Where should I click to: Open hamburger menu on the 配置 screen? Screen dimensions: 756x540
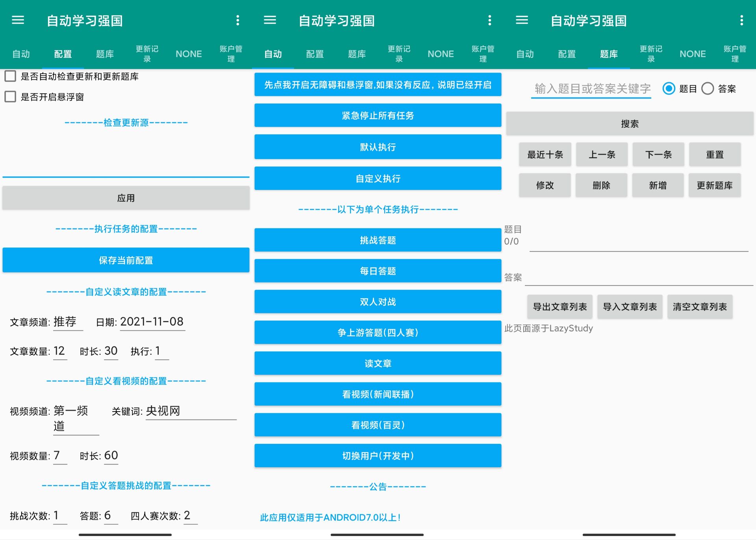point(18,20)
